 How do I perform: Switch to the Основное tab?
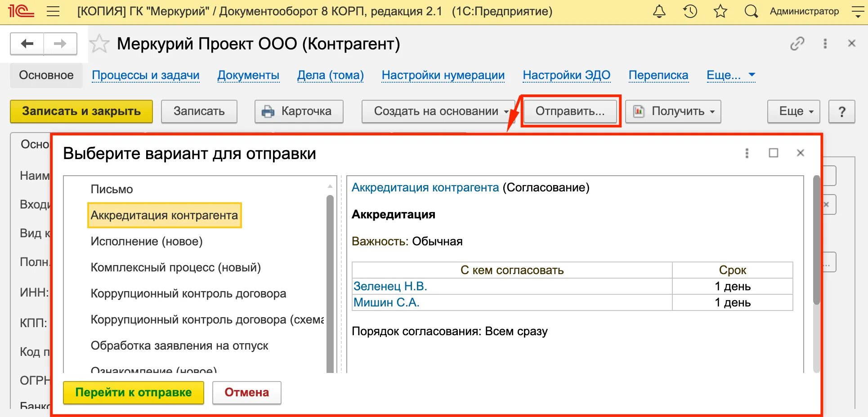(x=46, y=75)
